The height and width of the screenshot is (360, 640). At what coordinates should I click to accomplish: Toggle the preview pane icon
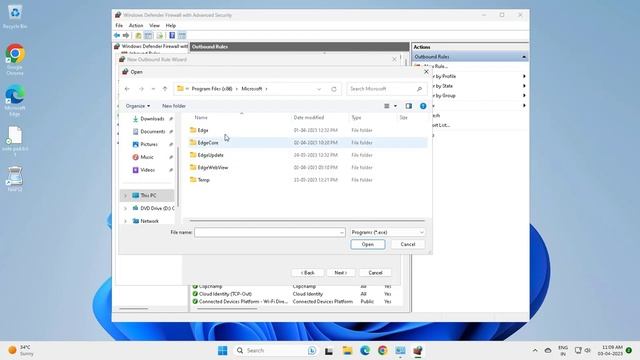click(409, 106)
